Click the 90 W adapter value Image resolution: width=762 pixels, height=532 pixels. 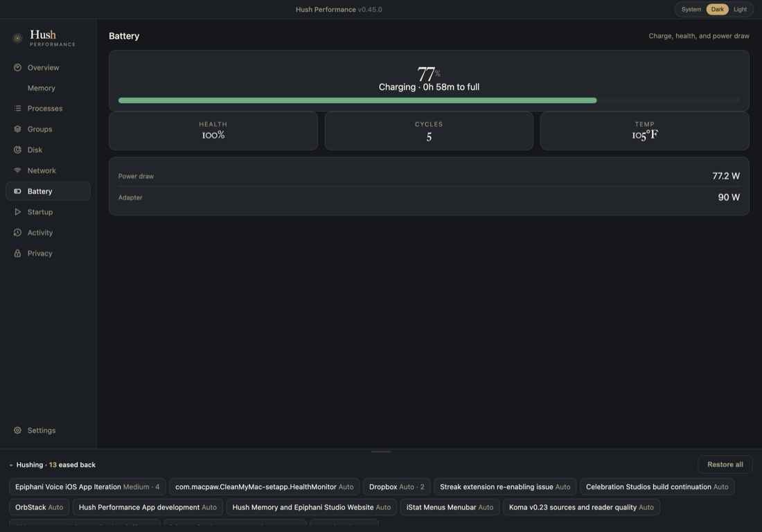pos(729,197)
